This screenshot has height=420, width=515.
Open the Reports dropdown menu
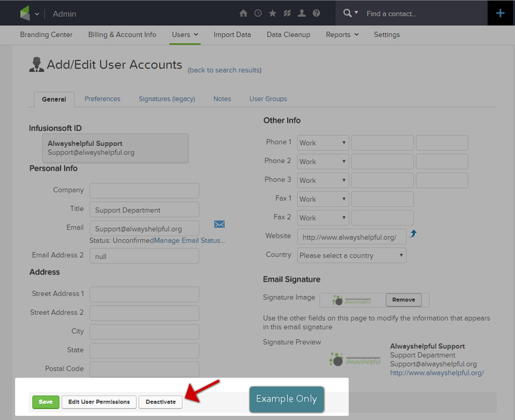pyautogui.click(x=342, y=34)
